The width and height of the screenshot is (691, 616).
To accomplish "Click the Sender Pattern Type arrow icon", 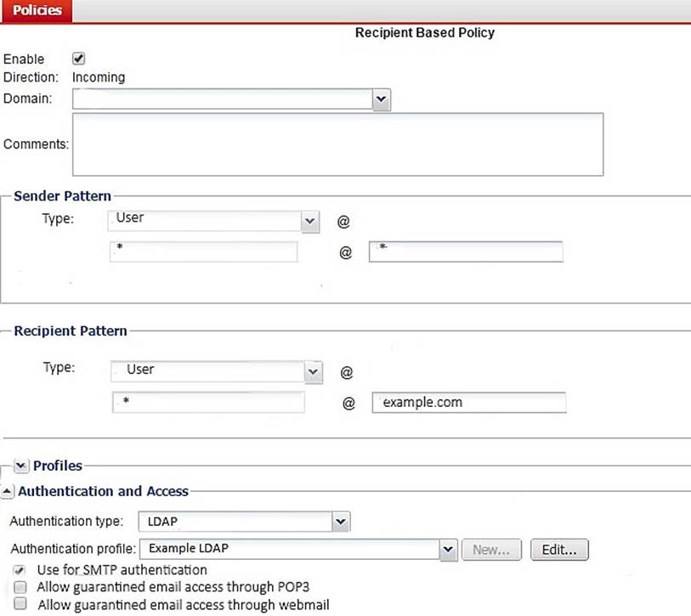I will pos(310,222).
